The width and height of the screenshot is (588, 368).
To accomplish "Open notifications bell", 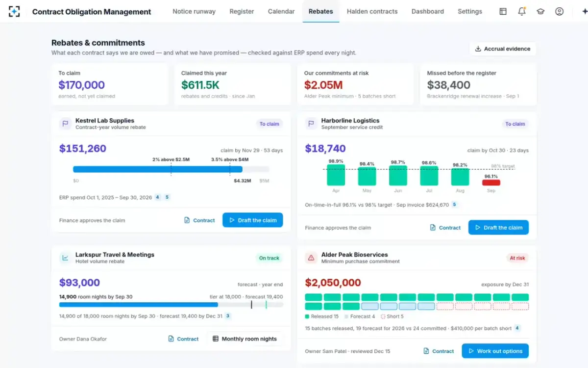I will tap(522, 11).
